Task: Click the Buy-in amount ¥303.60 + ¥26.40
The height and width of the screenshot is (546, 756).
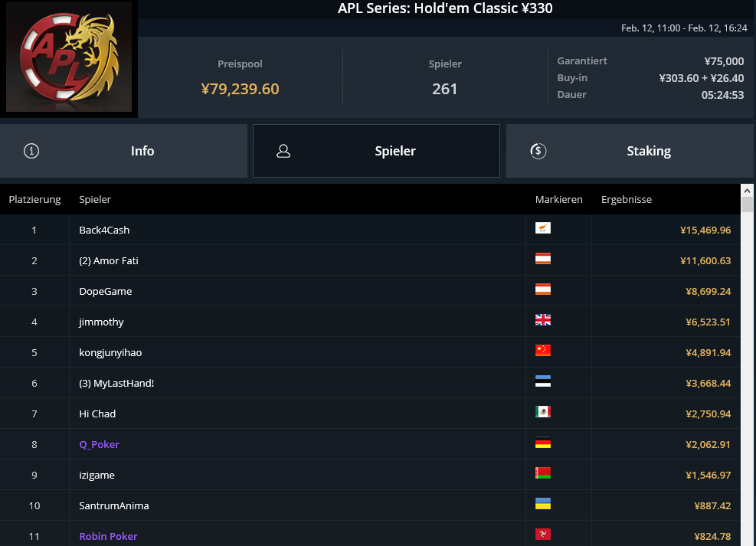Action: click(702, 78)
